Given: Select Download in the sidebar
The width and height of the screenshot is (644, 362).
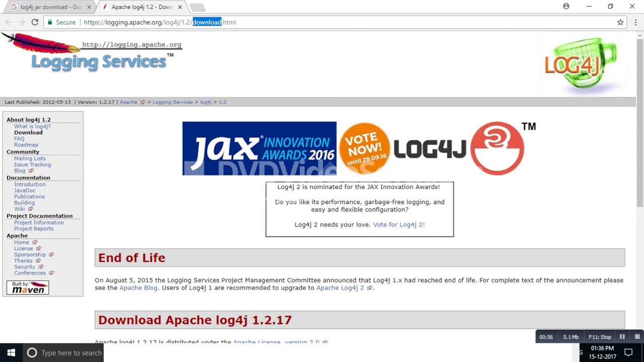Looking at the screenshot, I should pos(28,132).
